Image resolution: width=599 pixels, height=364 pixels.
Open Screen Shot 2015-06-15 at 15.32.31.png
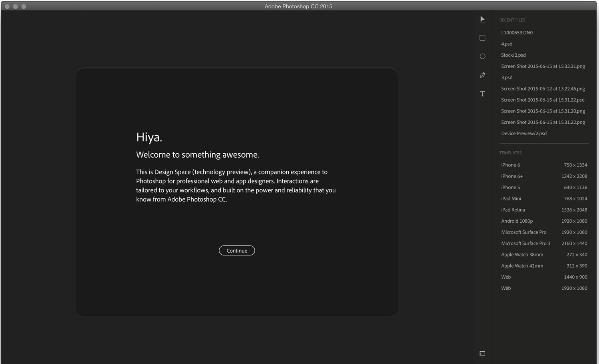tap(543, 66)
